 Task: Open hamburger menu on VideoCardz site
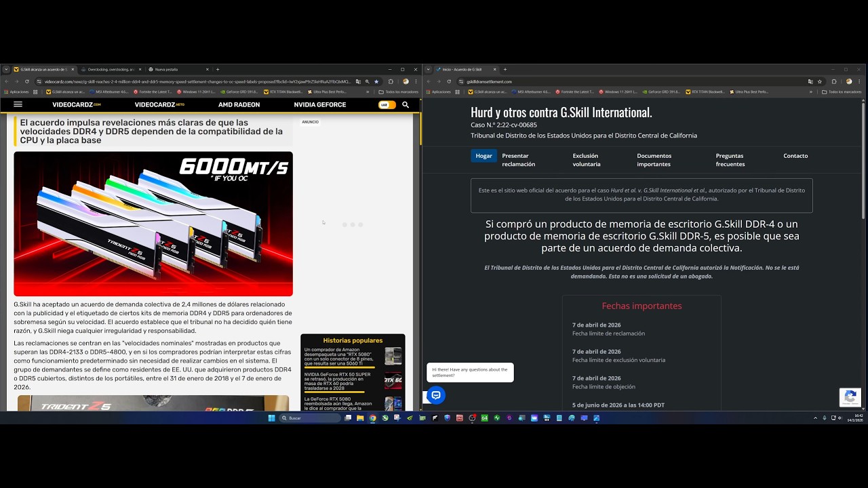pos(18,104)
